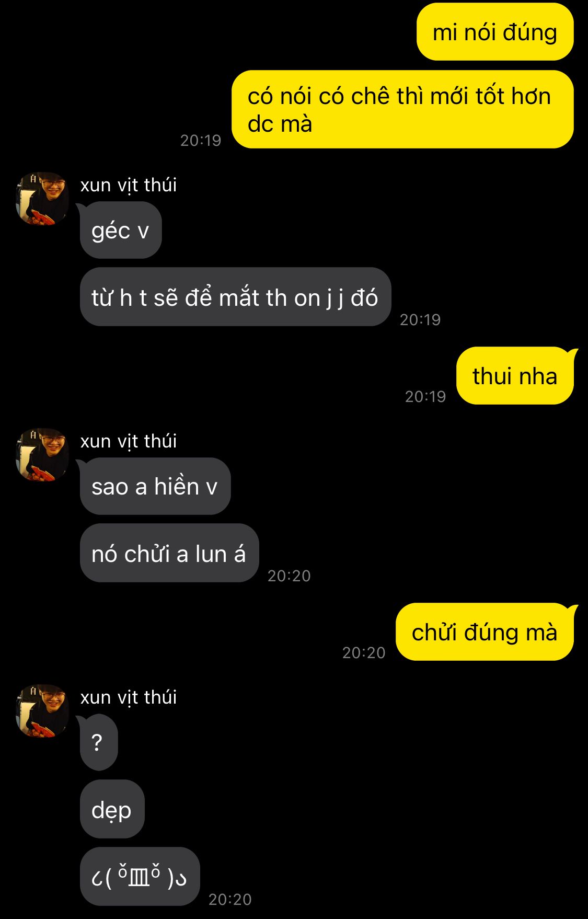Image resolution: width=588 pixels, height=919 pixels.
Task: Tap timestamp beside "thui nha"
Action: point(425,396)
